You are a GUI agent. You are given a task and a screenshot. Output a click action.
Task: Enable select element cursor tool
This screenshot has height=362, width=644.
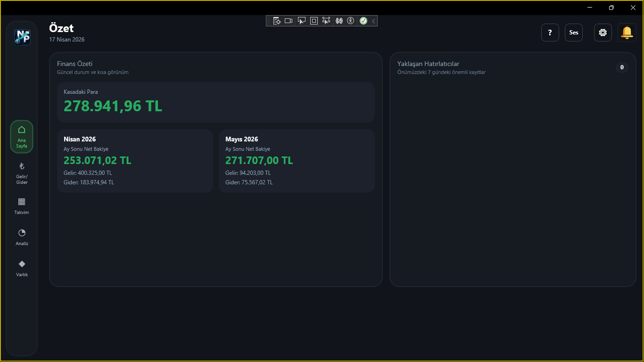pyautogui.click(x=301, y=21)
